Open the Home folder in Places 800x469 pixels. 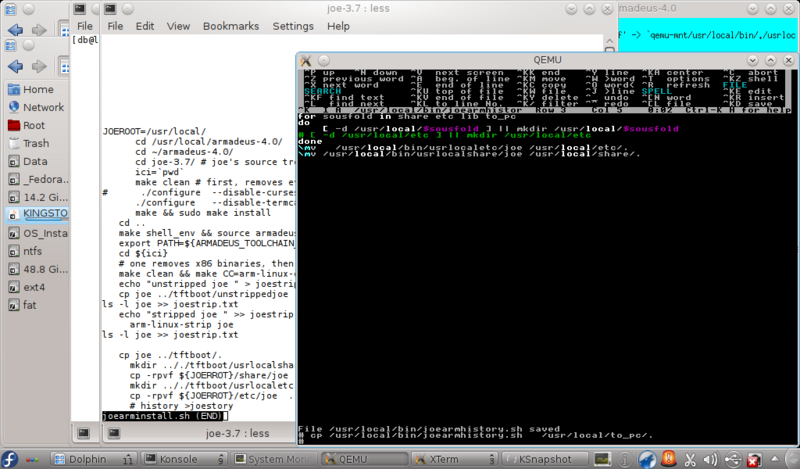coord(38,89)
